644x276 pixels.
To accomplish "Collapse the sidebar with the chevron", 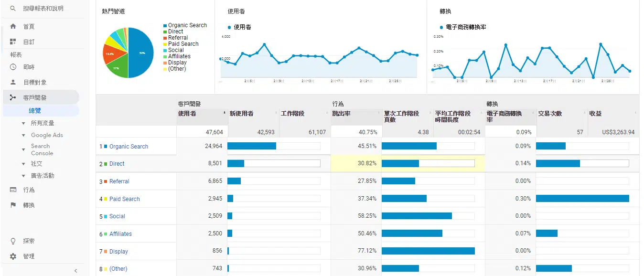I will pyautogui.click(x=75, y=271).
